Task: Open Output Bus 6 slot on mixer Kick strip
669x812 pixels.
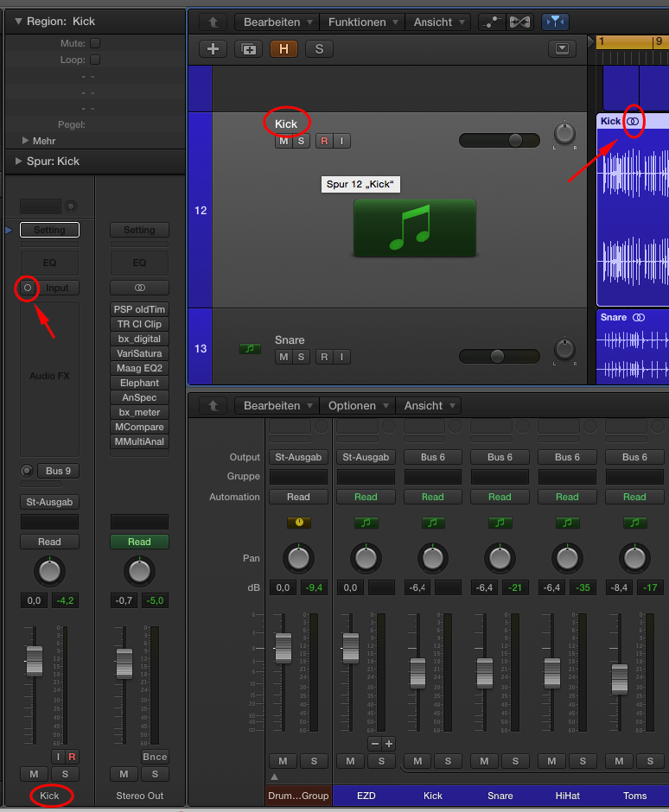Action: 433,457
